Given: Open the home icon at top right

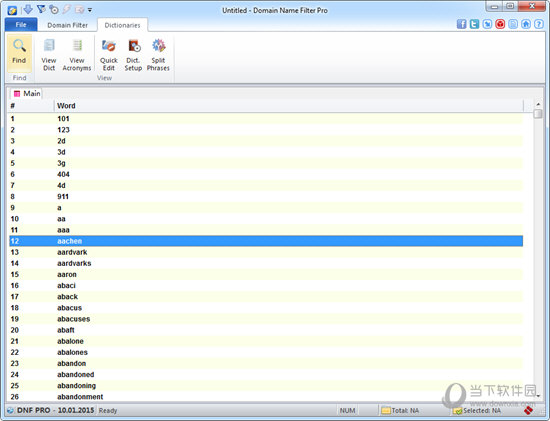Looking at the screenshot, I should point(526,24).
